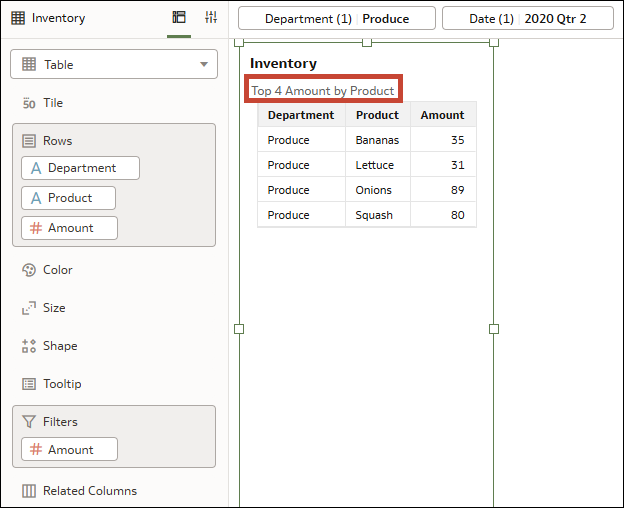Select the amount value 80
This screenshot has width=624, height=508.
[x=458, y=215]
